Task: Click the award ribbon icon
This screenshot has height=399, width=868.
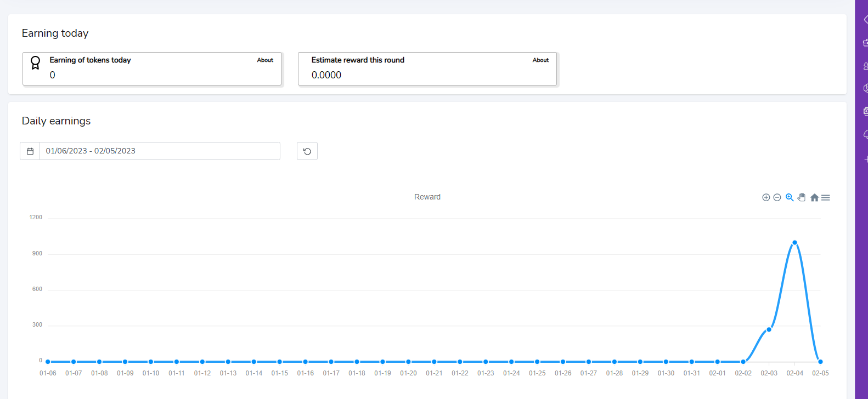Action: pos(35,63)
